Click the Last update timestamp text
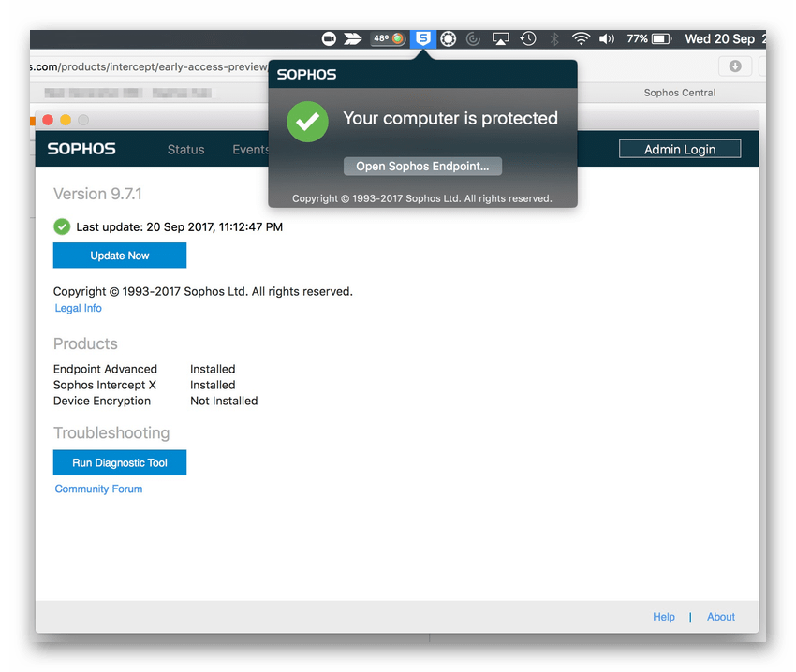Image resolution: width=796 pixels, height=672 pixels. [179, 226]
